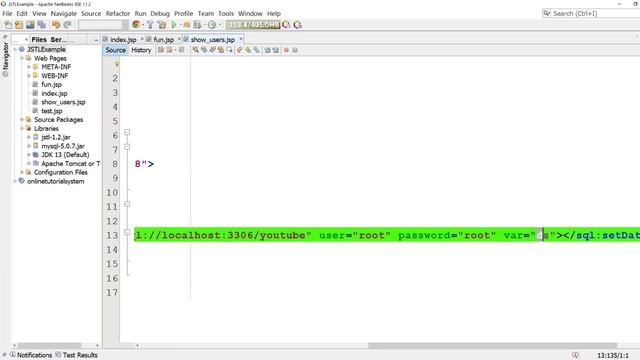Viewport: 640px width, 360px height.
Task: Expand the mysql-5.0.7.jar library node
Action: [x=29, y=146]
